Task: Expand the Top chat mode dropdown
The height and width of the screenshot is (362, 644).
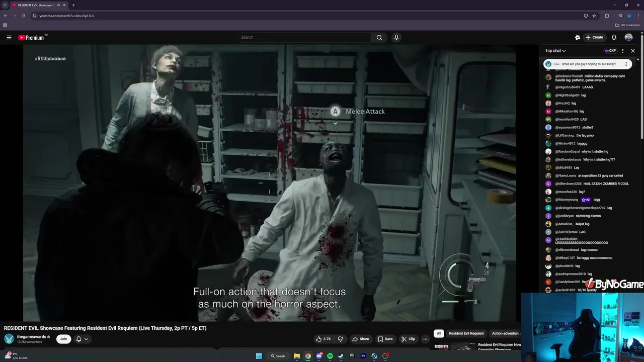Action: 555,51
